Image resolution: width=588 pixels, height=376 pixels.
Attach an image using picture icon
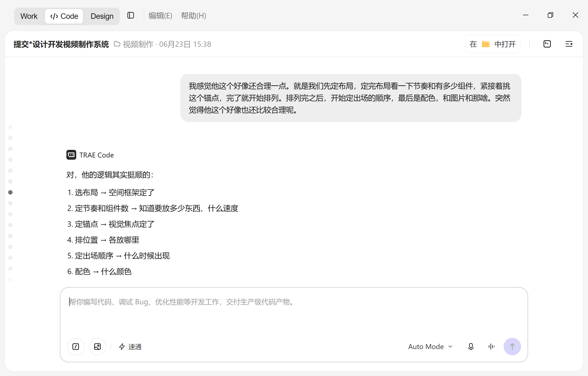point(97,347)
